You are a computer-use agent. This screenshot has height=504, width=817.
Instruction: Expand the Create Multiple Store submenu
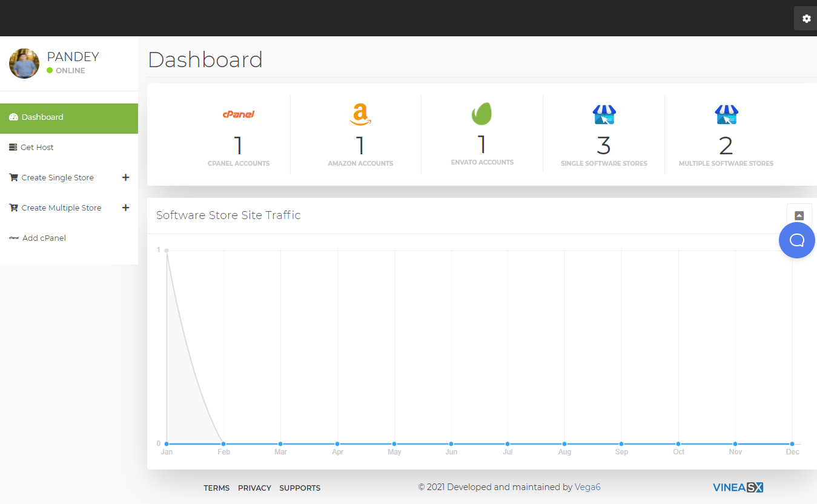pyautogui.click(x=126, y=208)
